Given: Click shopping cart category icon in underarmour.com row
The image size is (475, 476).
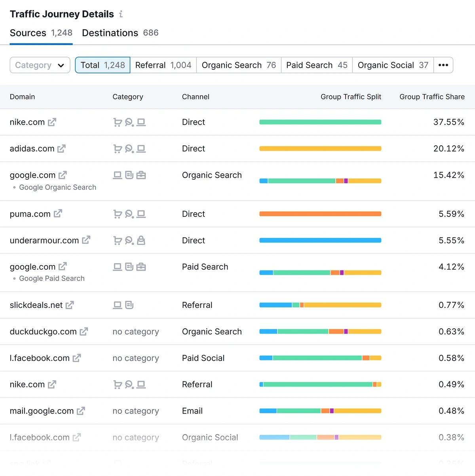Looking at the screenshot, I should point(118,241).
